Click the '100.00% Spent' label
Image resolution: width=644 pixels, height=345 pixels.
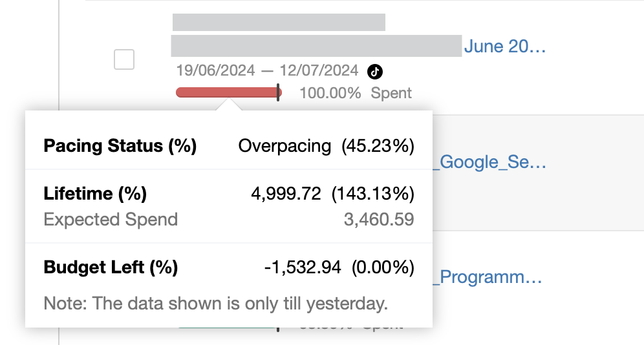coord(356,93)
